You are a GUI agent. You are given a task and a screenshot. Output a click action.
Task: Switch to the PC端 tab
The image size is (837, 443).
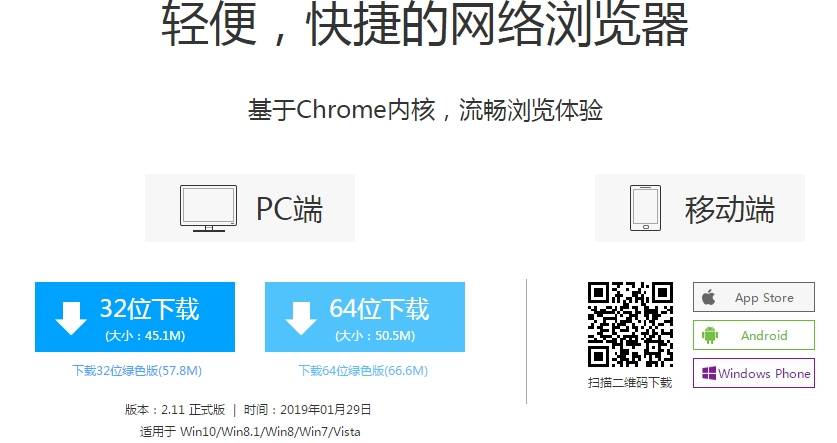(250, 208)
